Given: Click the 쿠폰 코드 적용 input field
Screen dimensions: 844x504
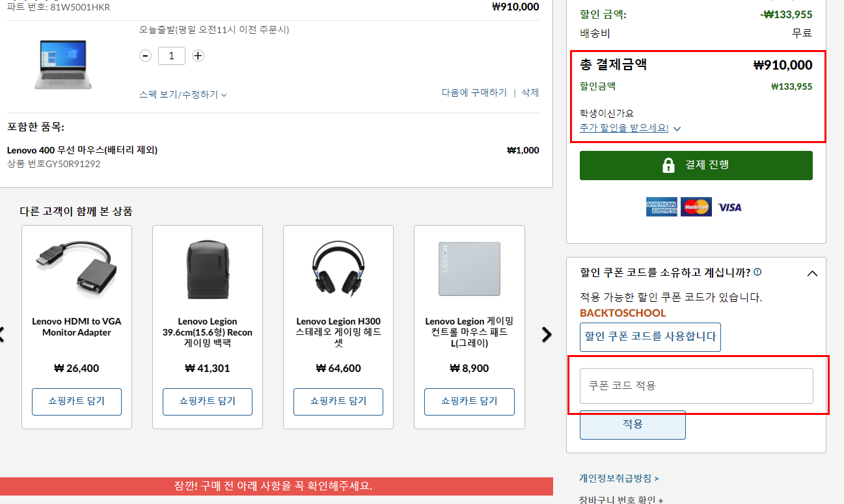Looking at the screenshot, I should pos(696,386).
